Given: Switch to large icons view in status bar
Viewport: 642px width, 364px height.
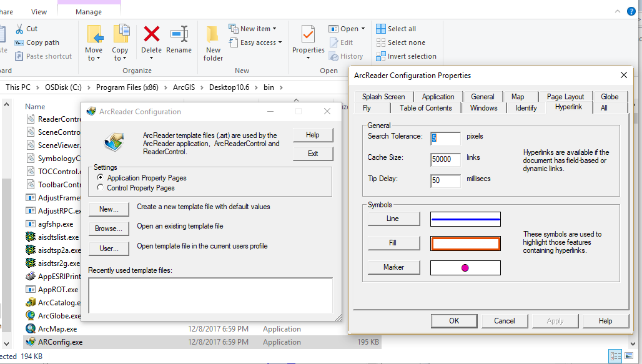Looking at the screenshot, I should (x=630, y=356).
